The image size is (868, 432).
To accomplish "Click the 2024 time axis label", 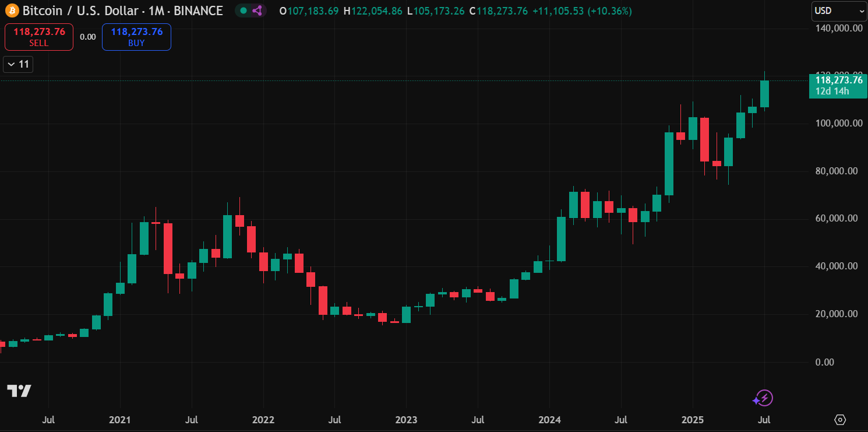I will 549,420.
